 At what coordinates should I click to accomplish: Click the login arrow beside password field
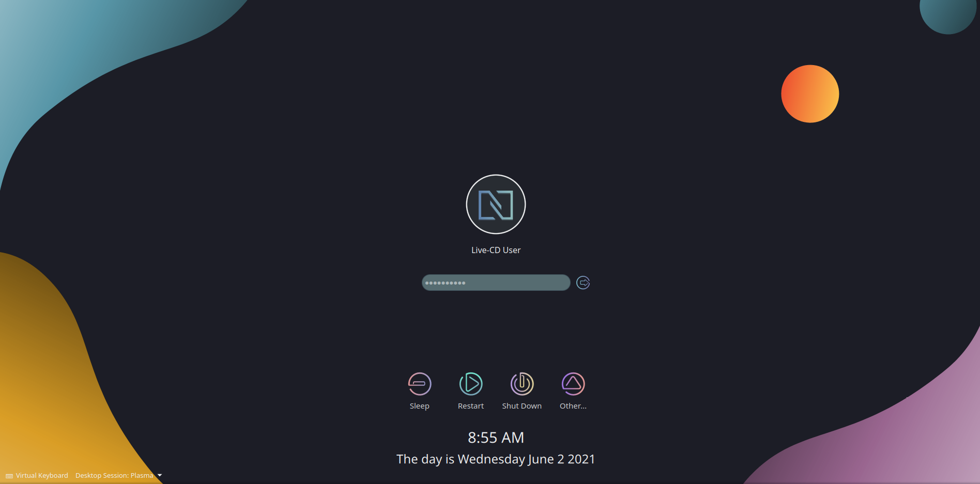pos(583,283)
